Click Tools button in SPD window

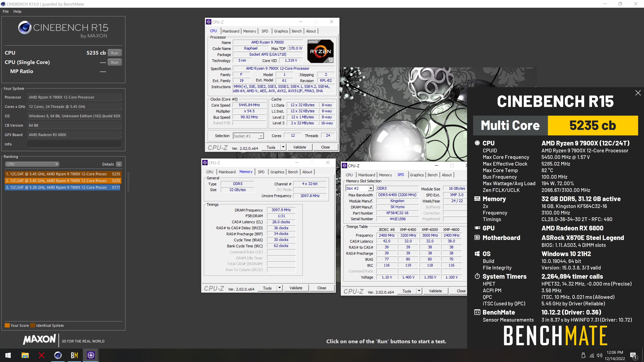(407, 291)
